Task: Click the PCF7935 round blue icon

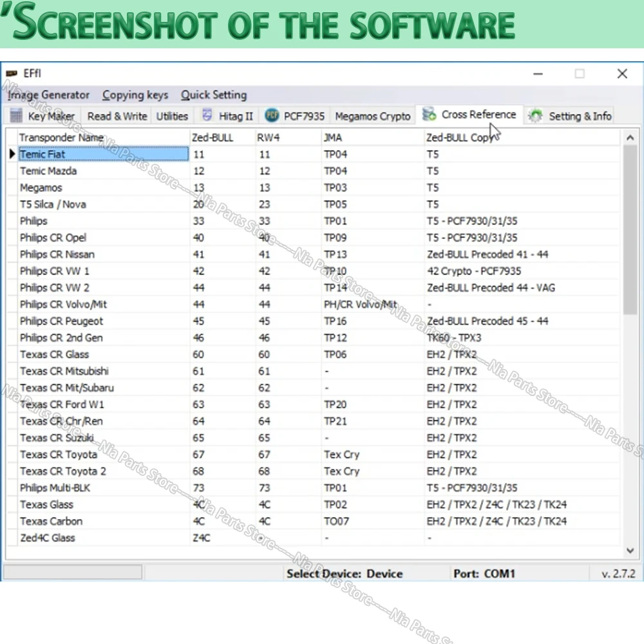Action: tap(272, 115)
